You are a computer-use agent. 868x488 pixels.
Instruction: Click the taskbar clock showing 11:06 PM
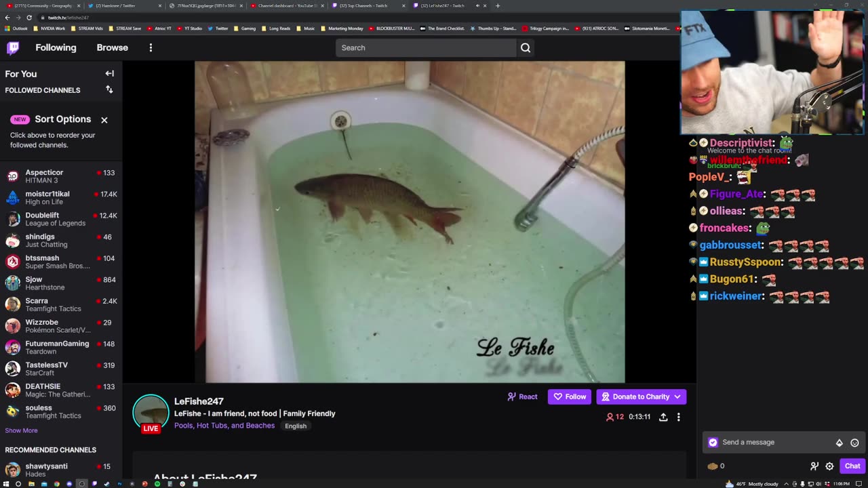coord(841,484)
